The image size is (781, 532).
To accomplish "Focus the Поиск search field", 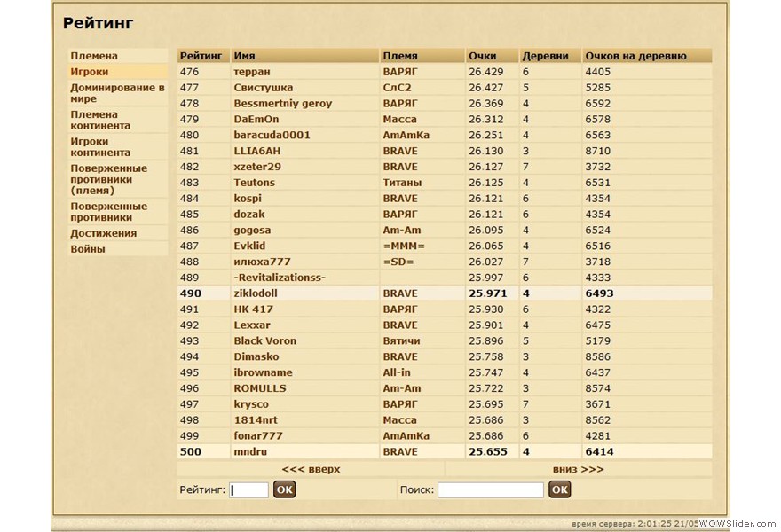I will (490, 489).
